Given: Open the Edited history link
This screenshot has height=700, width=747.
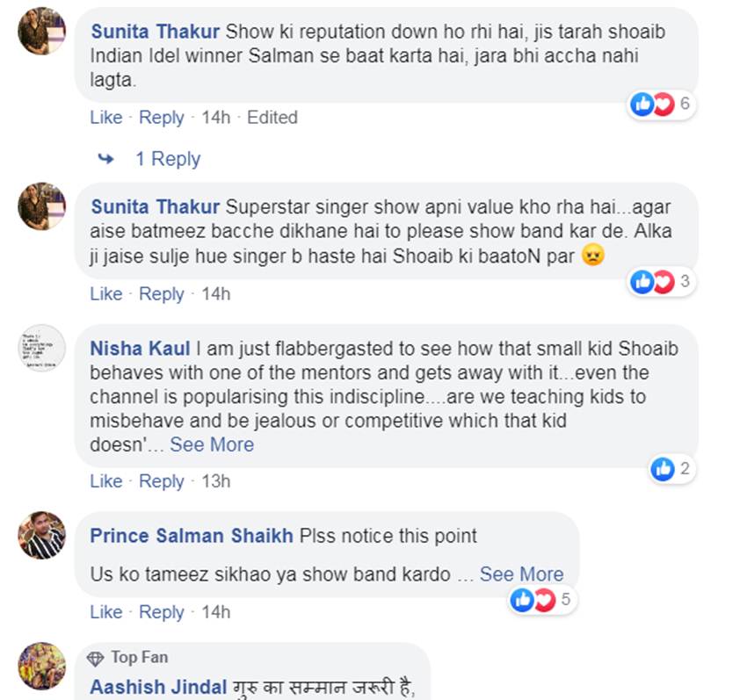Looking at the screenshot, I should click(272, 118).
